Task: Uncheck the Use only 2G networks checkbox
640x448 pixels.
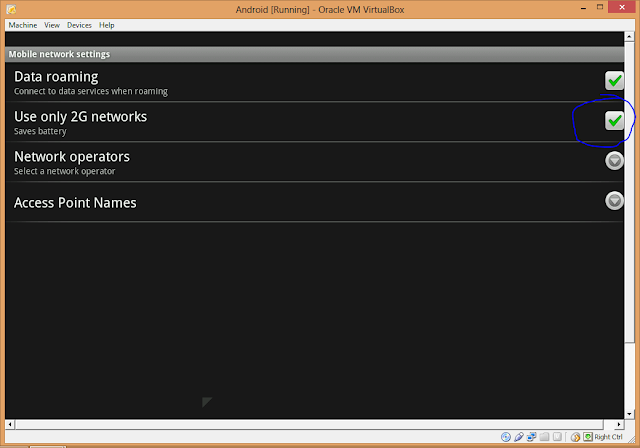Action: [614, 120]
